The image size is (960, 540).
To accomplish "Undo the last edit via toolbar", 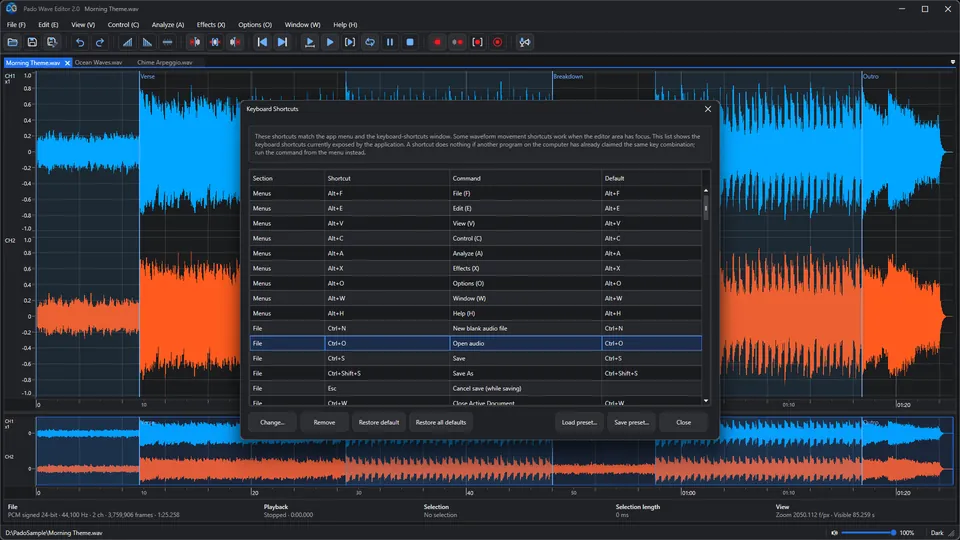I will point(80,42).
